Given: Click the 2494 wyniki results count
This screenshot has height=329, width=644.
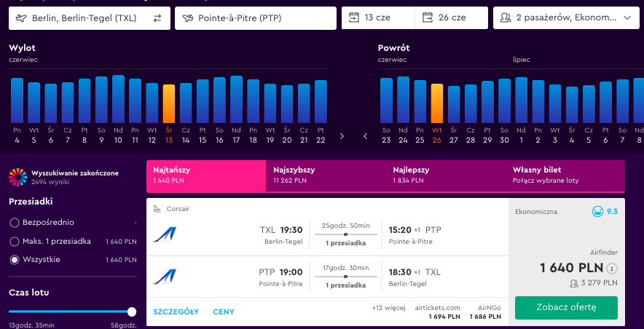Looking at the screenshot, I should coord(50,182).
